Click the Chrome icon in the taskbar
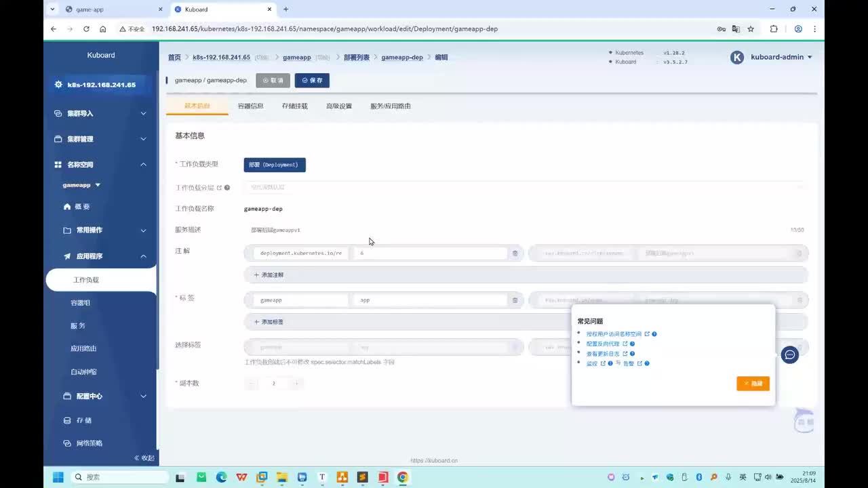This screenshot has width=868, height=488. pyautogui.click(x=403, y=477)
